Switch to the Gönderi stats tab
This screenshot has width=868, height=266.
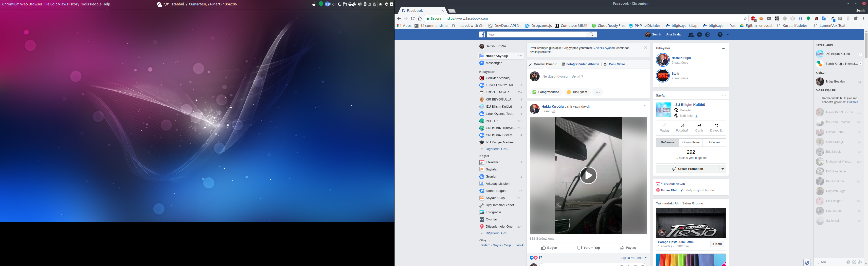tap(714, 142)
